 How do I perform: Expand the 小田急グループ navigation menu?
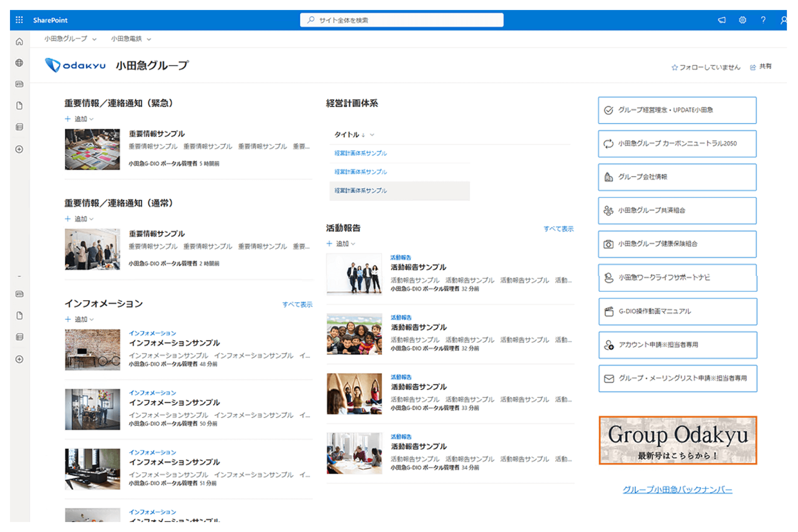71,39
